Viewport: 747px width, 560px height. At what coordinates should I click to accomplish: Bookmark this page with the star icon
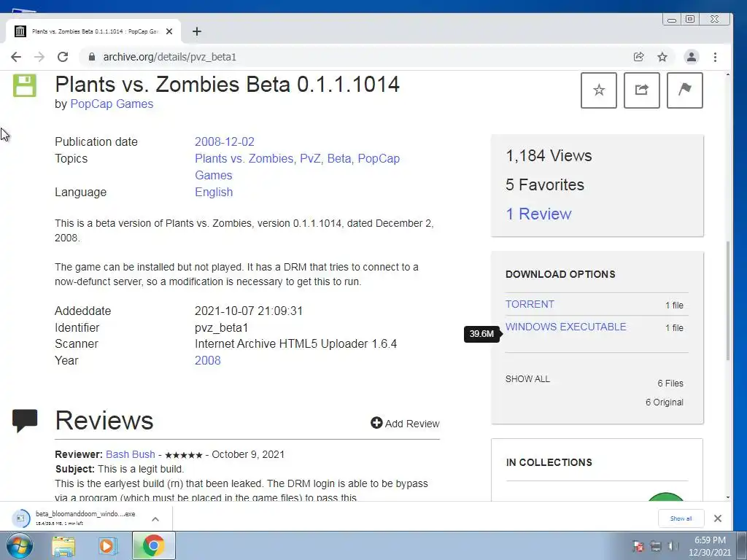coord(662,57)
